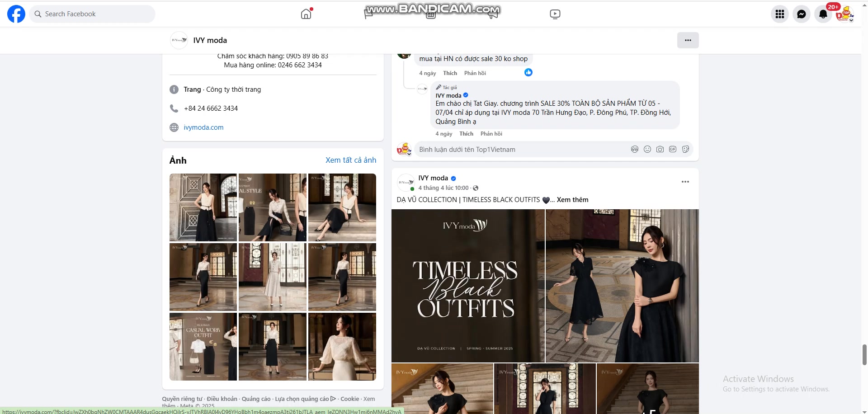
Task: Open IVY moda page options menu
Action: (x=688, y=40)
